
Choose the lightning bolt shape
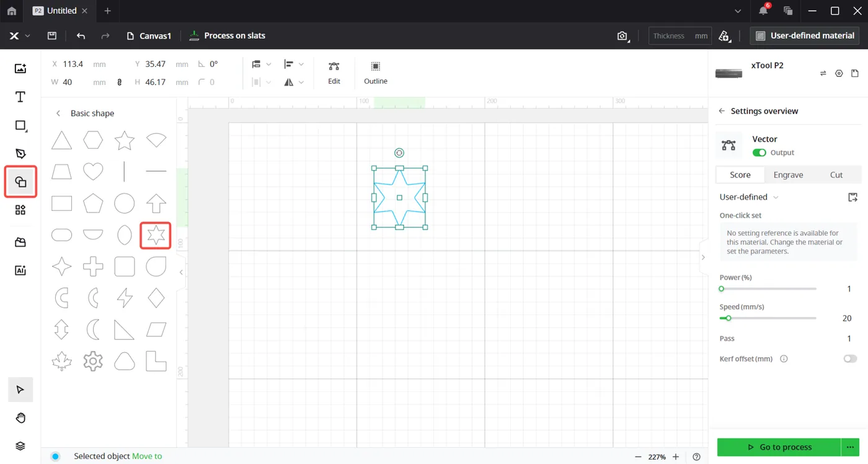coord(125,298)
